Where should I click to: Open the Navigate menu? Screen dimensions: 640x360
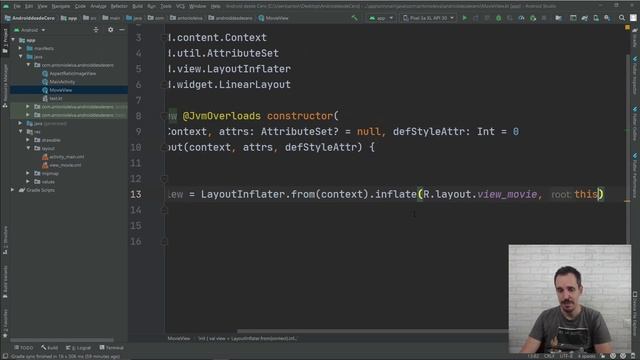[x=60, y=6]
